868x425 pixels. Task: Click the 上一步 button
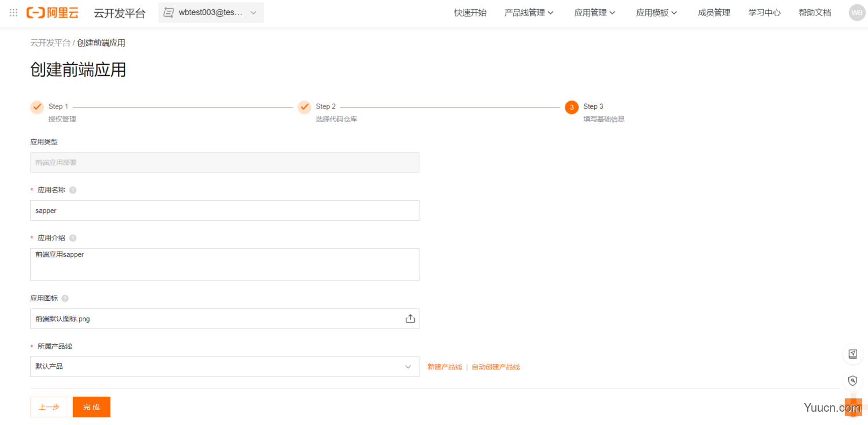(49, 407)
